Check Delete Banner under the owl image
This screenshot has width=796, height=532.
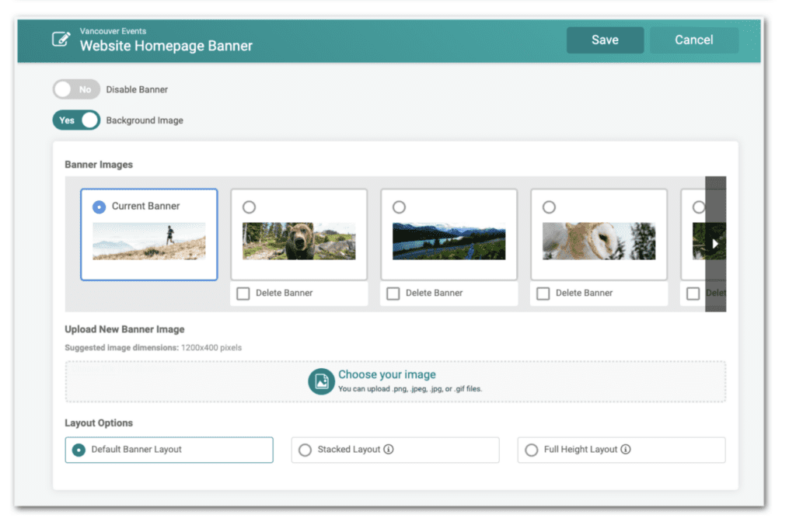543,294
